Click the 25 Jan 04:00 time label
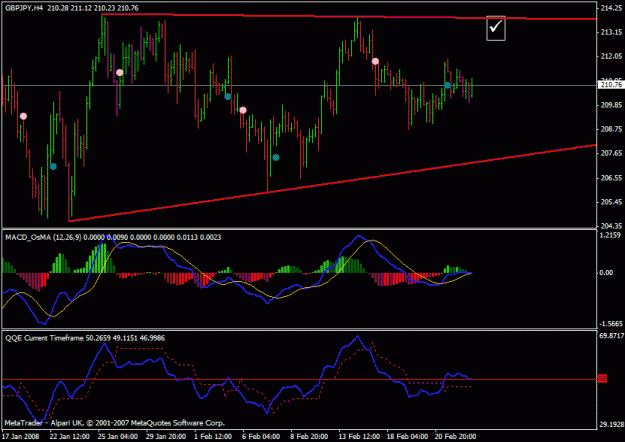Screen dimensions: 625x442 point(118,436)
